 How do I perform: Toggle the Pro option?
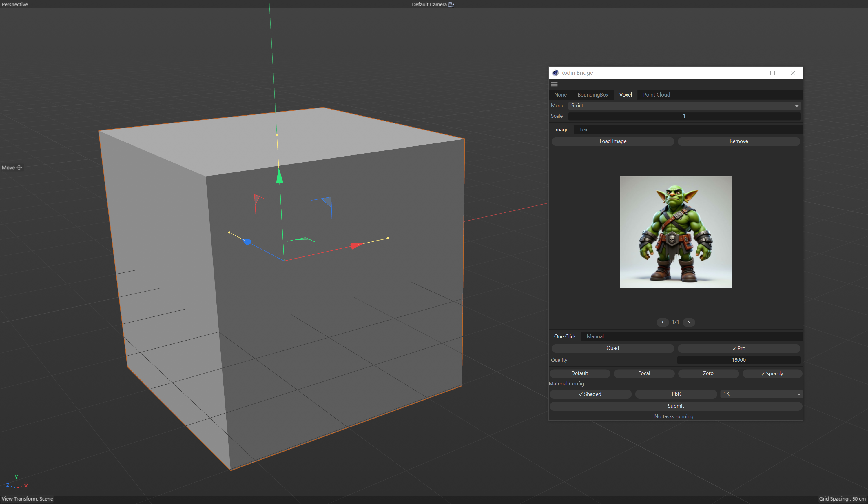pyautogui.click(x=738, y=348)
